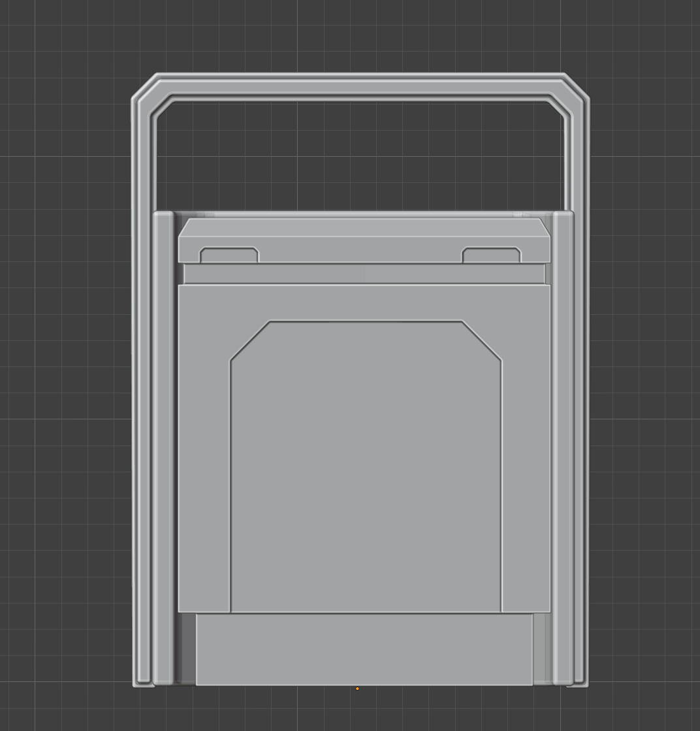Select the bottom base block of the model
This screenshot has height=731, width=700.
tap(364, 649)
